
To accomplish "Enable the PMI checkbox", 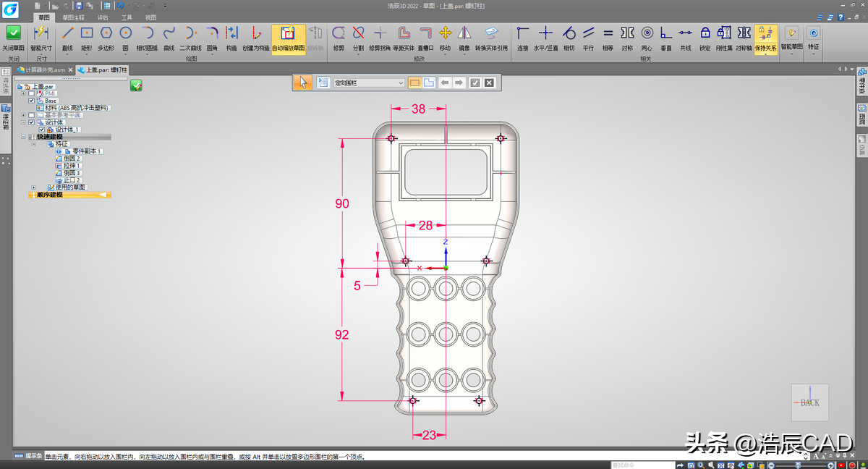I will point(31,93).
